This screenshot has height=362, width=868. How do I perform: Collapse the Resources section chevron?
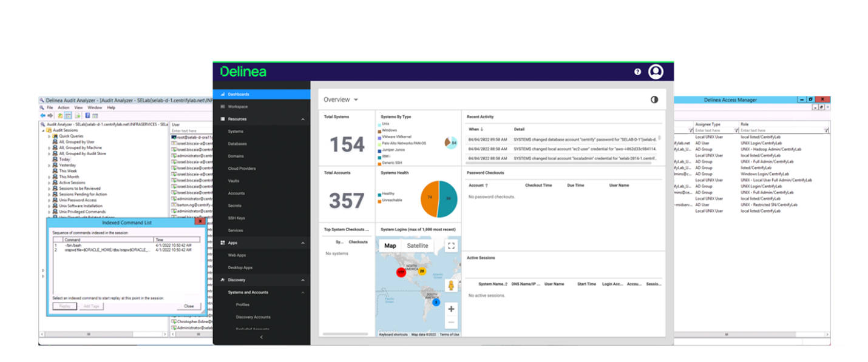click(x=303, y=119)
